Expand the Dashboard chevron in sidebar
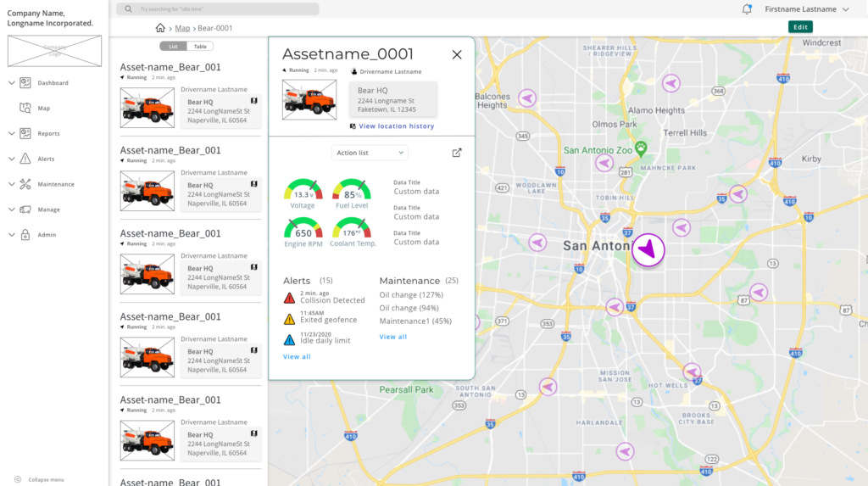This screenshot has width=868, height=486. pyautogui.click(x=11, y=83)
